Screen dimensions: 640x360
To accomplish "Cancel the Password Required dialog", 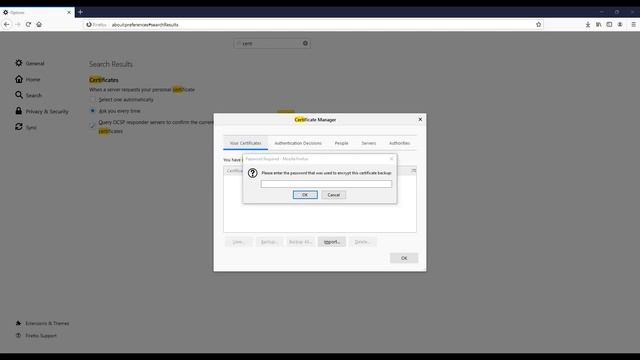I will tap(333, 195).
